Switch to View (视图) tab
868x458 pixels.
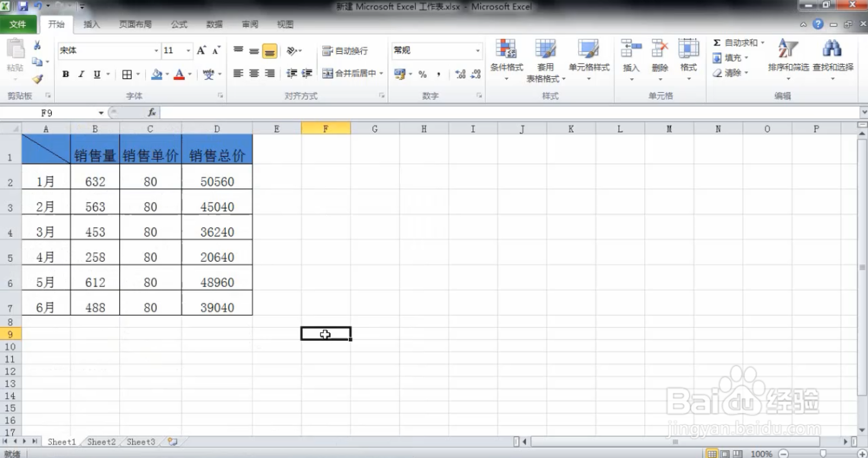click(285, 24)
